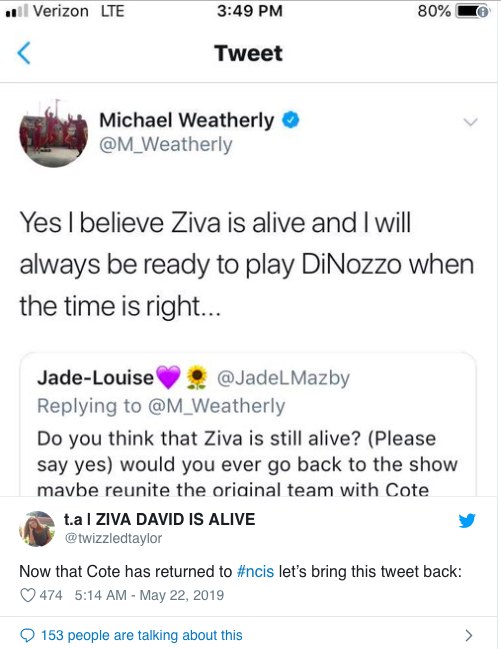Open the #ncis hashtag
The image size is (501, 649).
pyautogui.click(x=255, y=572)
